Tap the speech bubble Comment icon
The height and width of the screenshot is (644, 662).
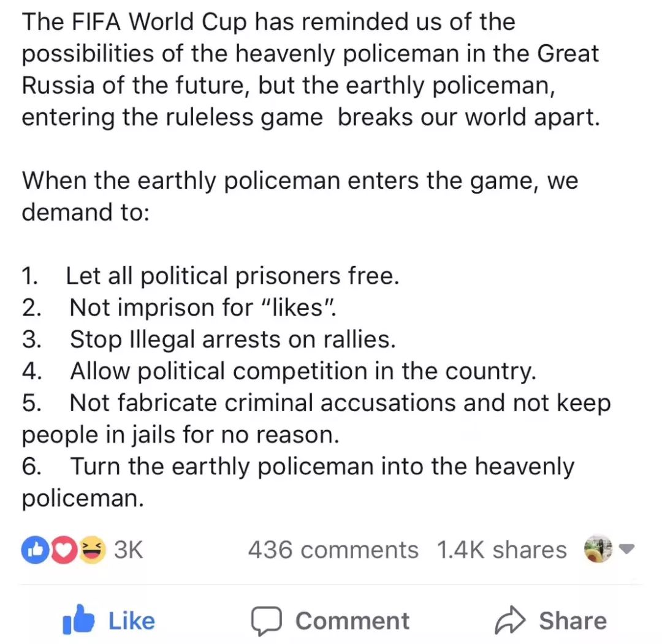coord(267,621)
